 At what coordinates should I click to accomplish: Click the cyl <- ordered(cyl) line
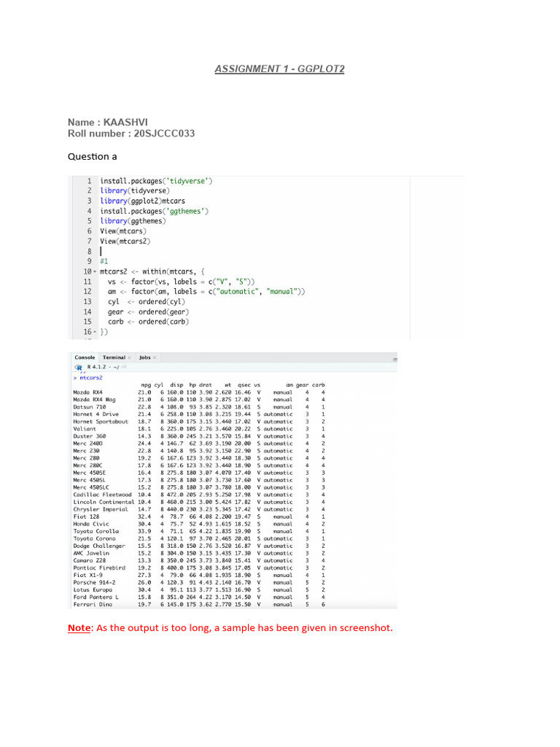pyautogui.click(x=146, y=302)
